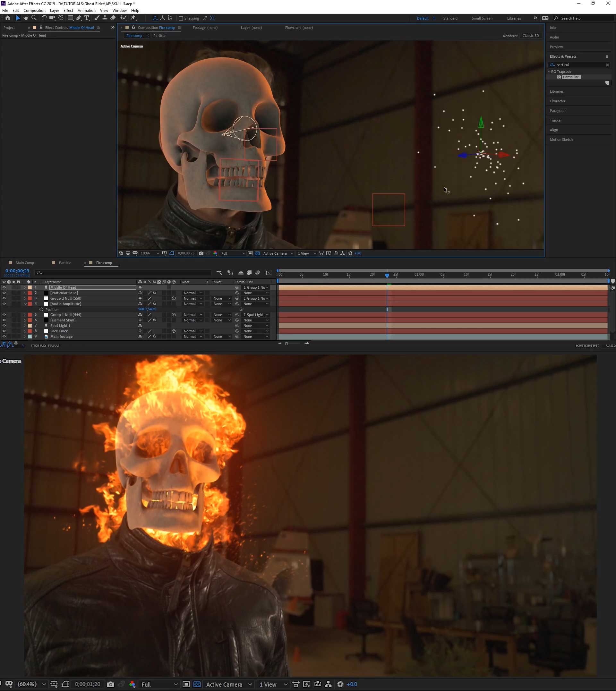The image size is (616, 691).
Task: Select the Pen tool
Action: 79,18
